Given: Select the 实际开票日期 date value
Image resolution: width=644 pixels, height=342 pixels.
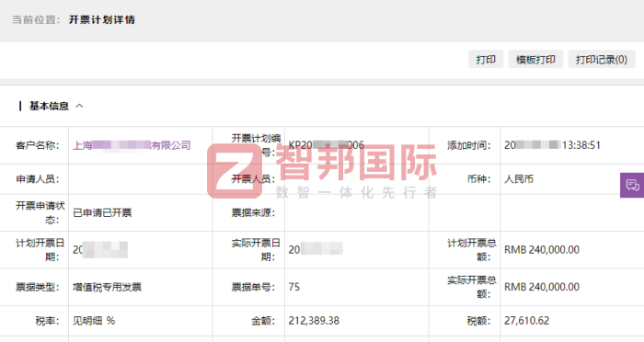Looking at the screenshot, I should 316,250.
